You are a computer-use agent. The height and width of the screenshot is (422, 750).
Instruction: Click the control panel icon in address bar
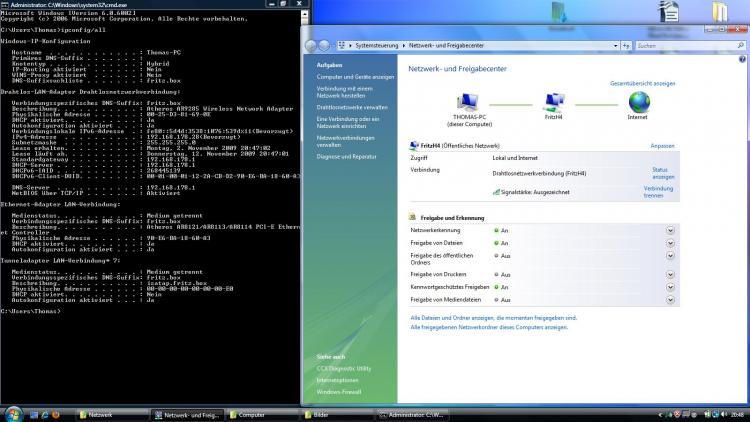point(342,45)
